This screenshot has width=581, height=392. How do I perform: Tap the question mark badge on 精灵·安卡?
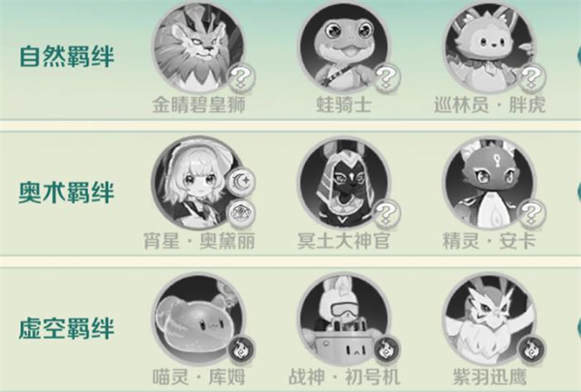[x=532, y=214]
